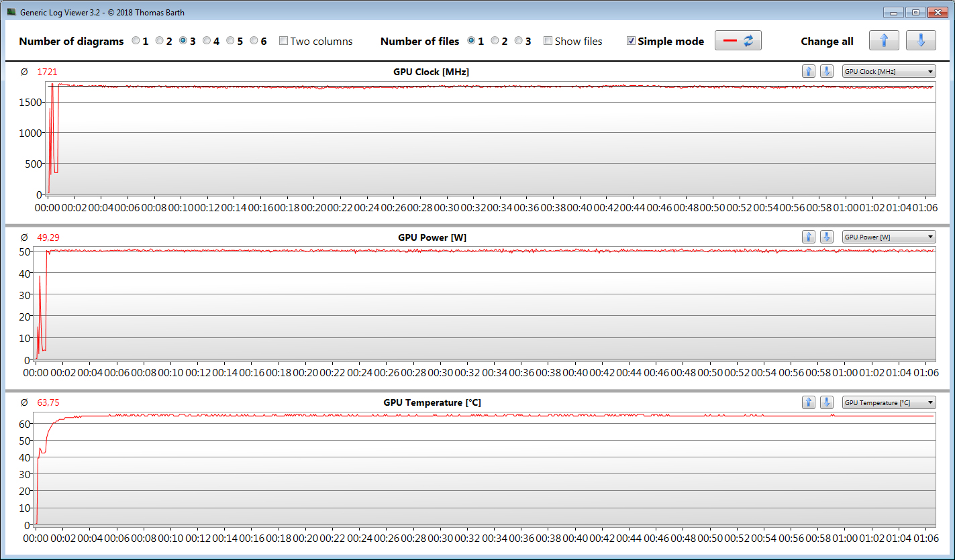Set number of diagrams to 6

click(254, 41)
